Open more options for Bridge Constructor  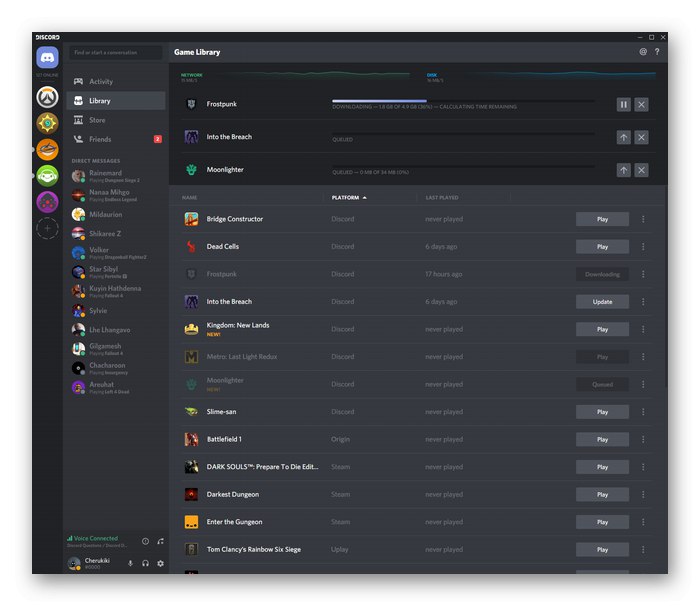pos(643,219)
